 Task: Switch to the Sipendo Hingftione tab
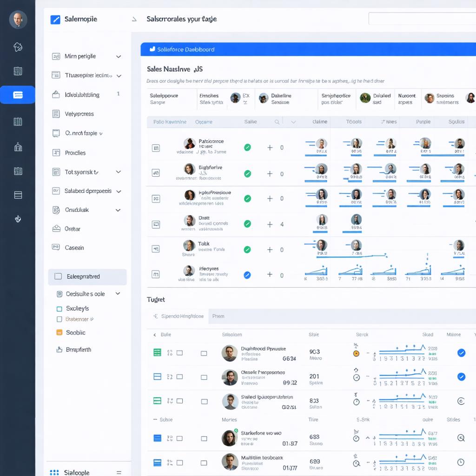click(178, 316)
